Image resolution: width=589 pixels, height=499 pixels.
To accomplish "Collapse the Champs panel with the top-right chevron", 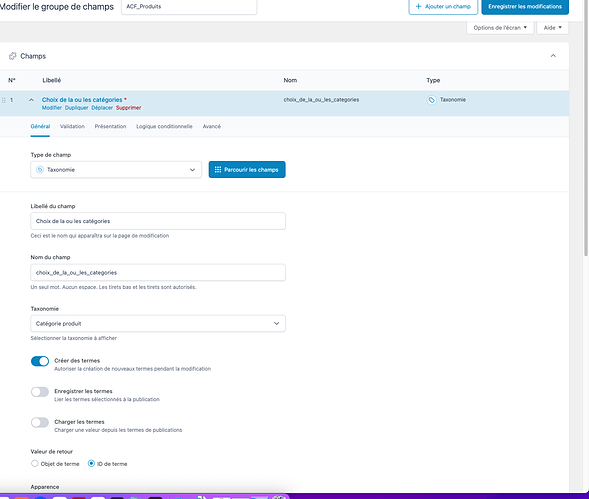I will [x=553, y=56].
